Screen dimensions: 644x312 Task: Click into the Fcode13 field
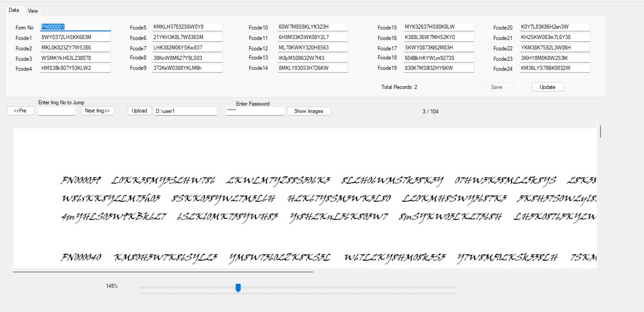click(313, 58)
